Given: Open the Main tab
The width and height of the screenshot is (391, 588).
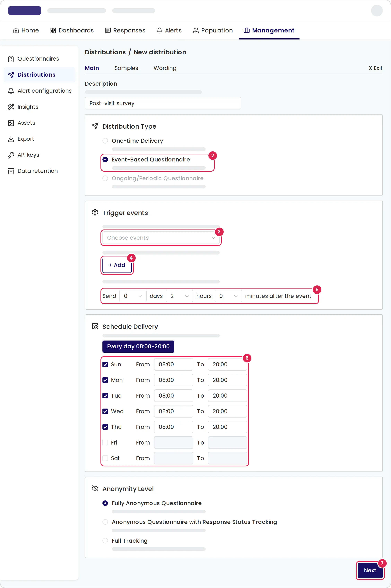Looking at the screenshot, I should tap(92, 68).
